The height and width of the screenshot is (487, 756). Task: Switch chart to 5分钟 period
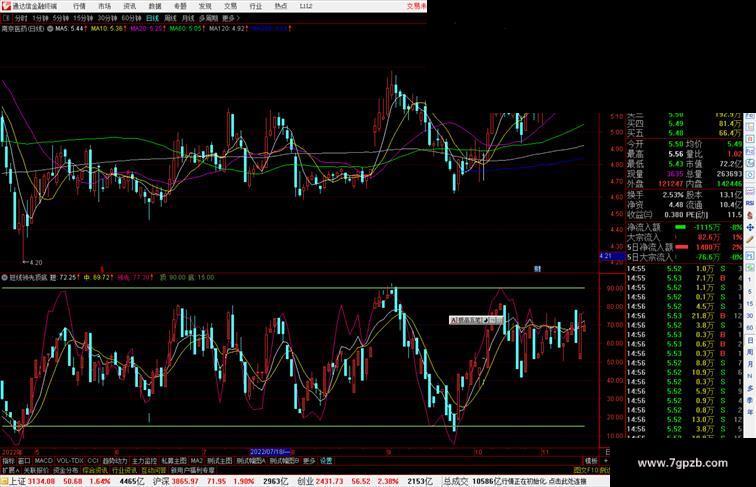[x=61, y=18]
